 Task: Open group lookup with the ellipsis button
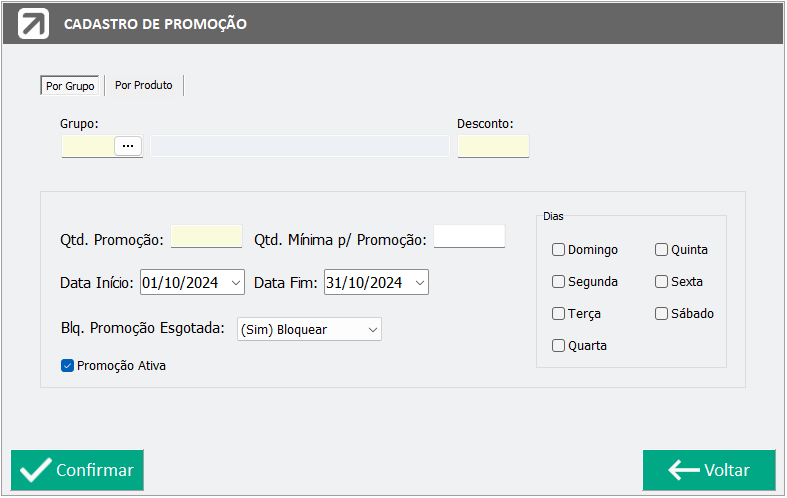[128, 146]
